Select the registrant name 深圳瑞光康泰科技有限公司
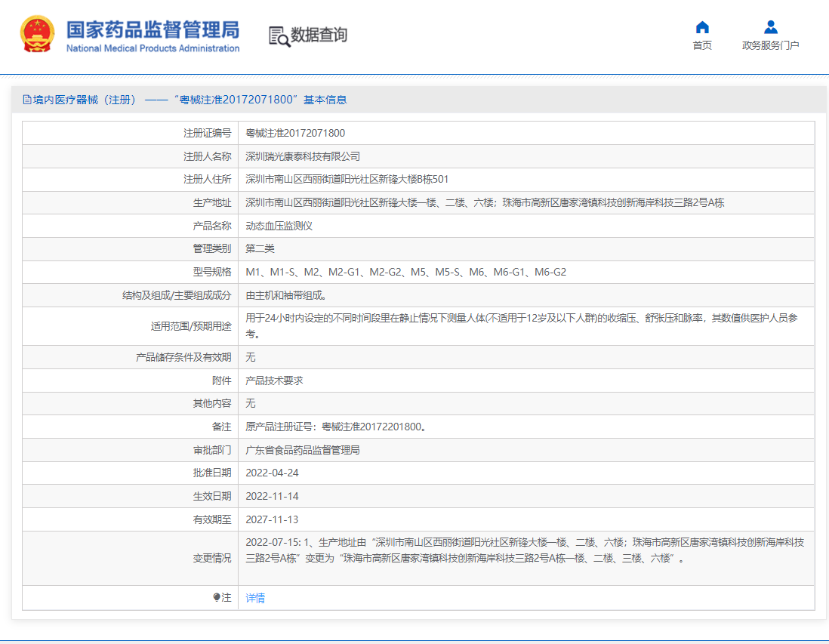829x644 pixels. pos(303,156)
